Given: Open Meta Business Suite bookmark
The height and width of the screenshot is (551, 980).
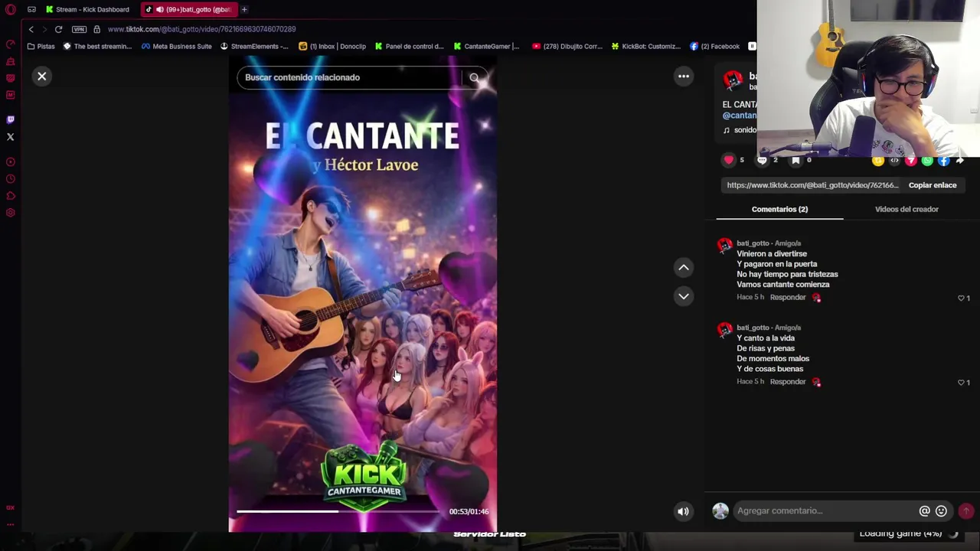Looking at the screenshot, I should click(x=176, y=46).
